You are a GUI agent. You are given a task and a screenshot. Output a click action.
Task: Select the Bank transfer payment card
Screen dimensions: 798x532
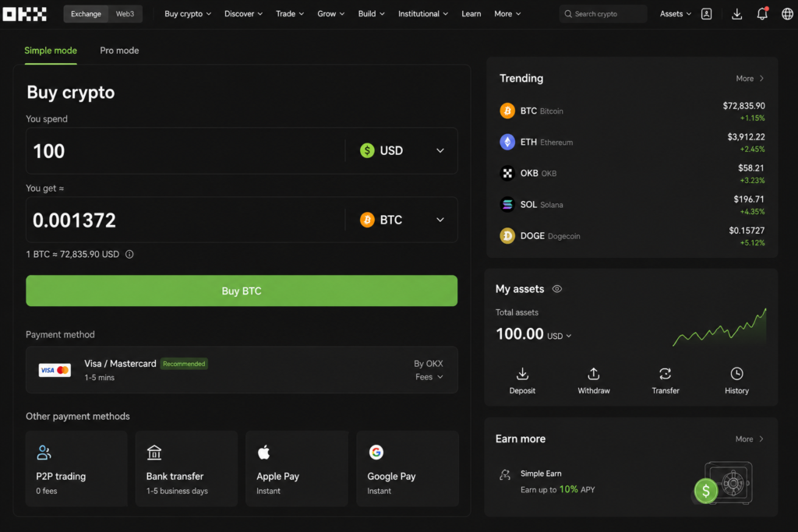tap(186, 468)
